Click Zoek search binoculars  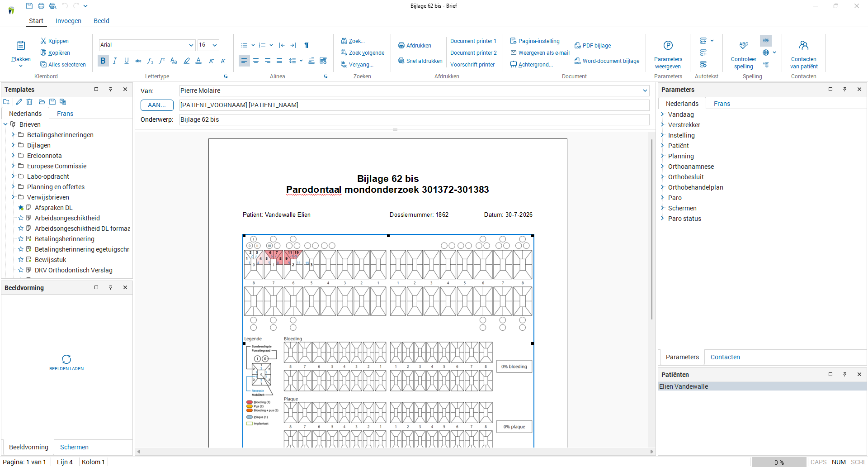(x=353, y=41)
